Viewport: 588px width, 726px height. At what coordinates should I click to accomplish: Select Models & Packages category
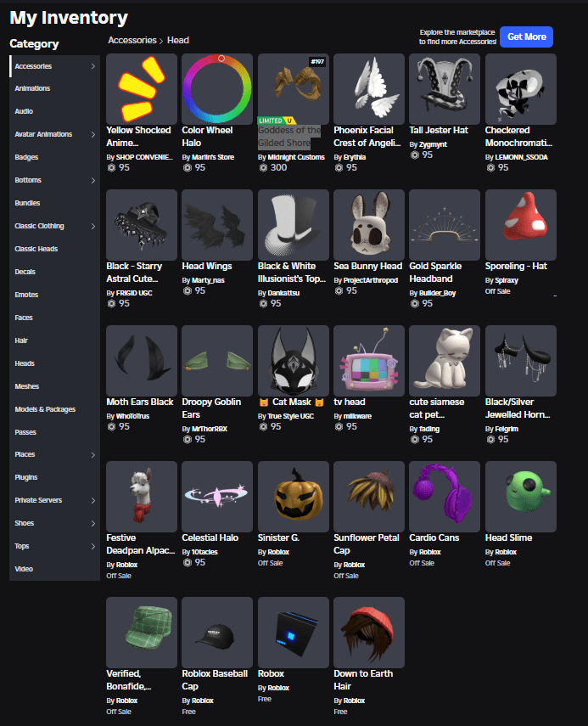pyautogui.click(x=54, y=409)
